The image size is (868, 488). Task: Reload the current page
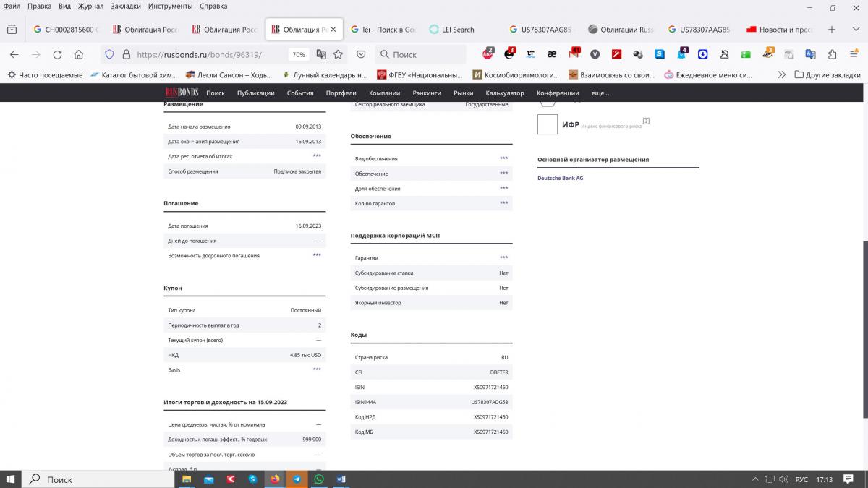57,54
